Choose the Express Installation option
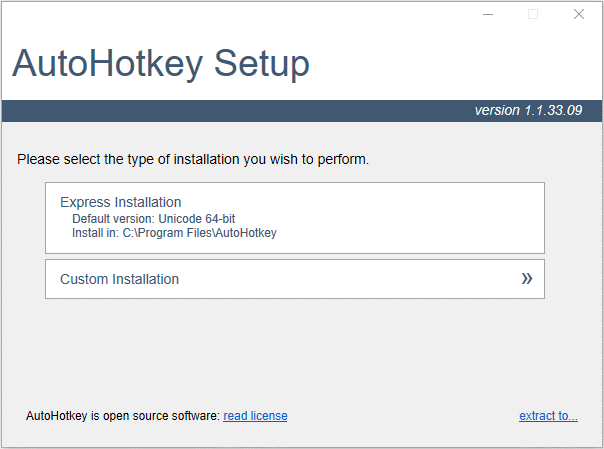Viewport: 604px width, 449px height. click(x=295, y=218)
